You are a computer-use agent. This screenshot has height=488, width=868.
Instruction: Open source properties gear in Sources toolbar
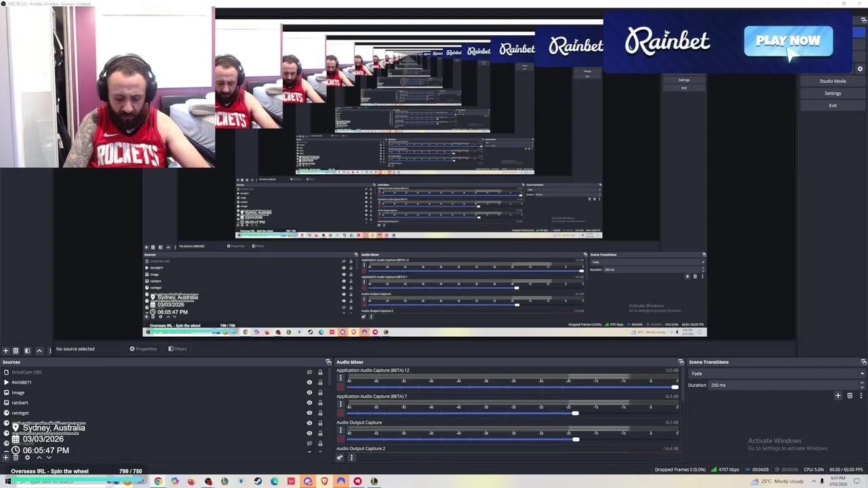coord(27,457)
